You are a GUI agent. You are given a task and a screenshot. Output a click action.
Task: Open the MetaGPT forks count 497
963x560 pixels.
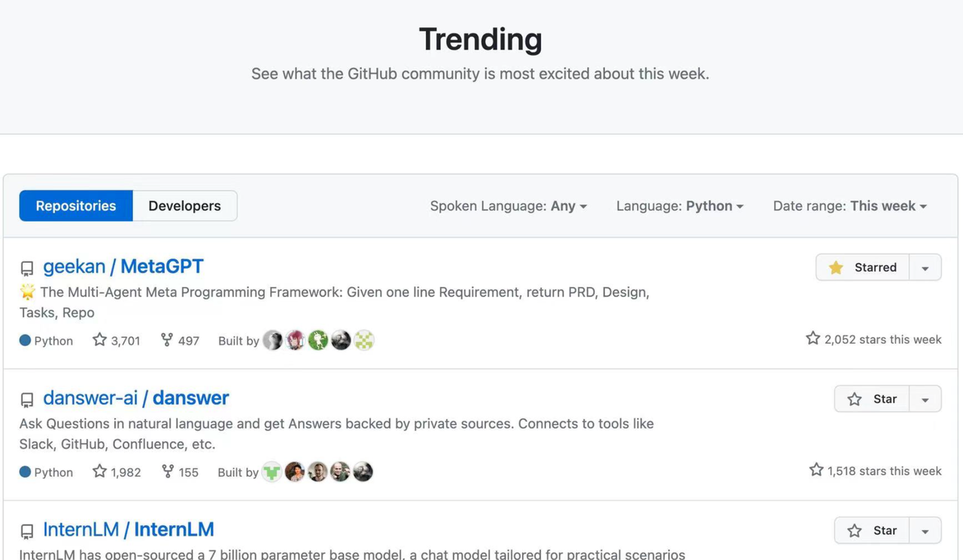tap(181, 341)
